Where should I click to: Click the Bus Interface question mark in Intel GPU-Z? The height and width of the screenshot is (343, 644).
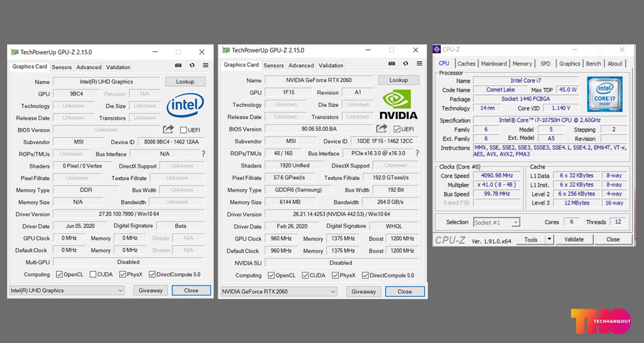203,154
